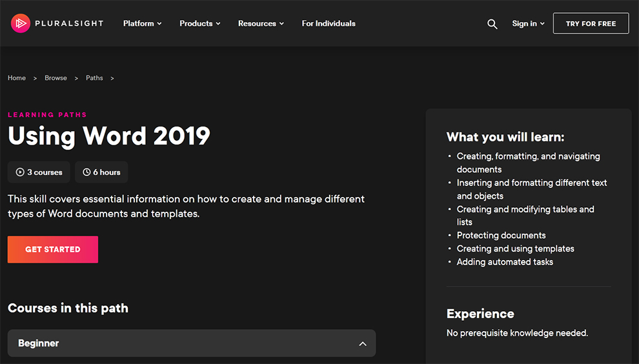
Task: Expand the Platform dropdown menu
Action: 142,24
